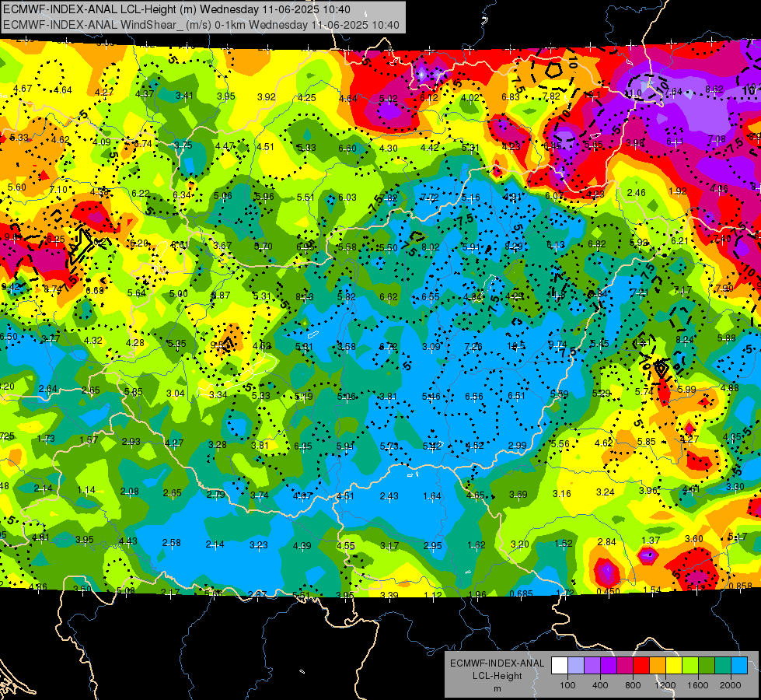Click the grid value '2.99'
761x700 pixels.
[517, 446]
